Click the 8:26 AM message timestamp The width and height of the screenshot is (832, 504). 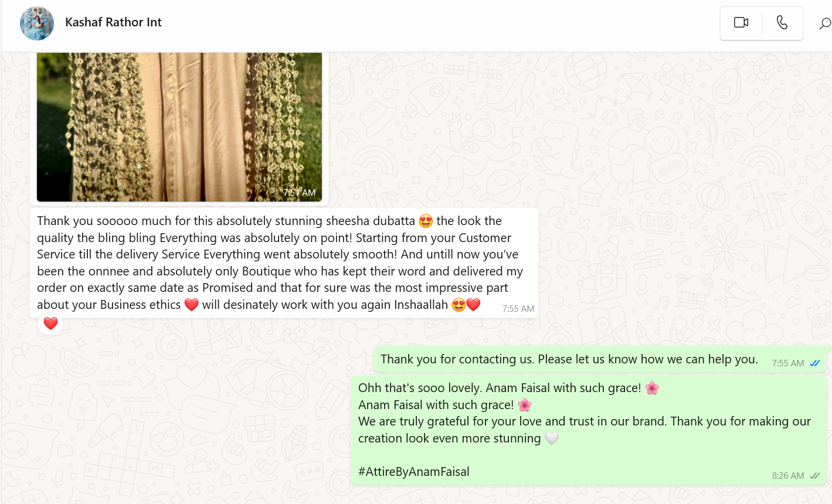pyautogui.click(x=788, y=476)
